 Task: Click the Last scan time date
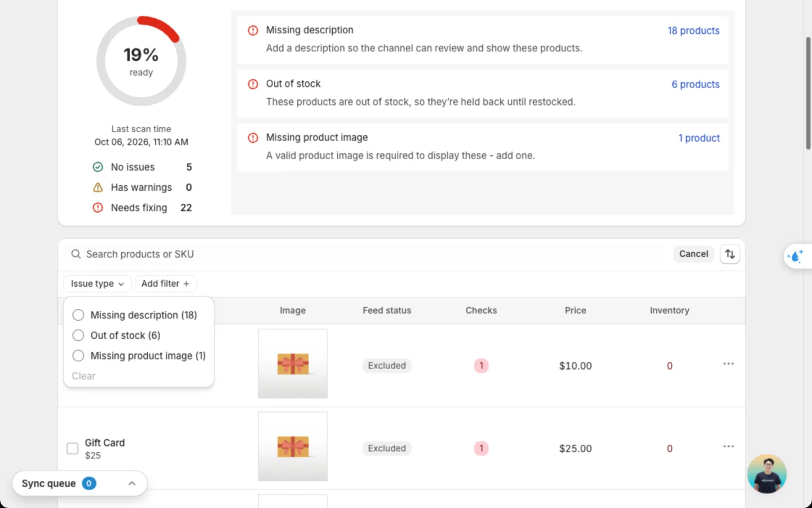(141, 142)
